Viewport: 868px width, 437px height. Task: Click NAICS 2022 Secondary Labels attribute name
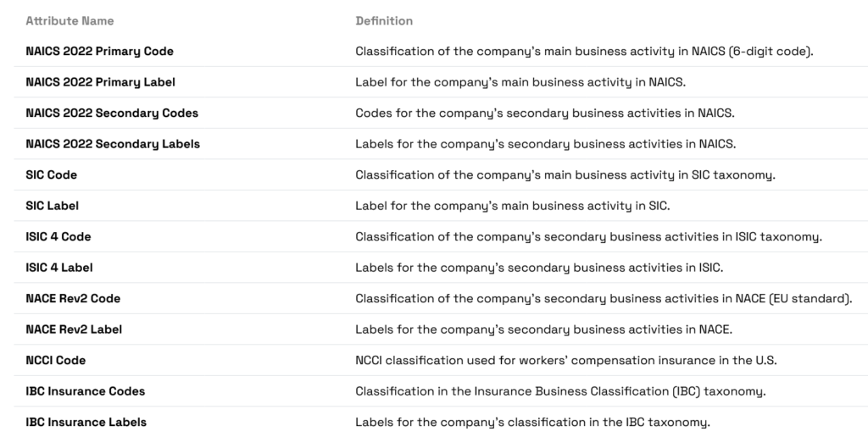click(113, 144)
